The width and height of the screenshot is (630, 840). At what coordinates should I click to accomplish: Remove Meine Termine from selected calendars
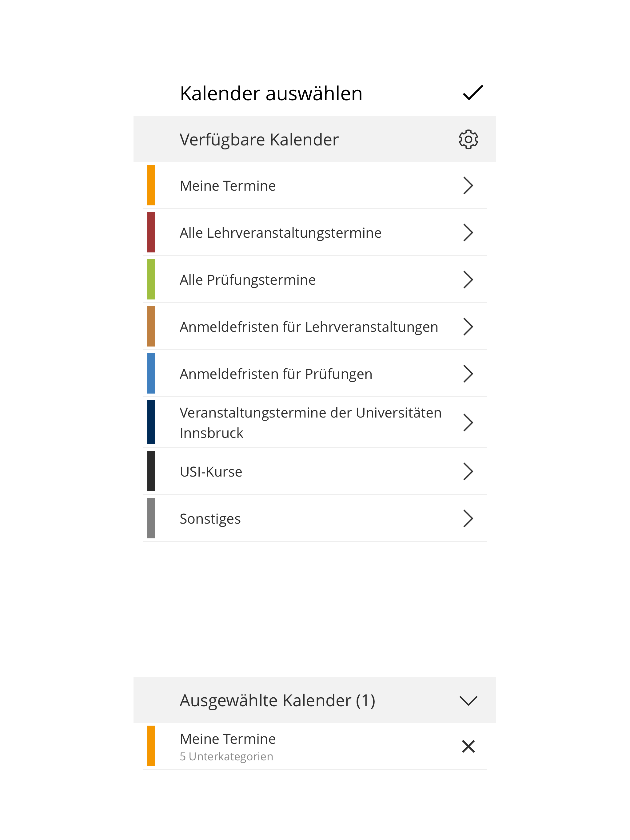point(468,746)
